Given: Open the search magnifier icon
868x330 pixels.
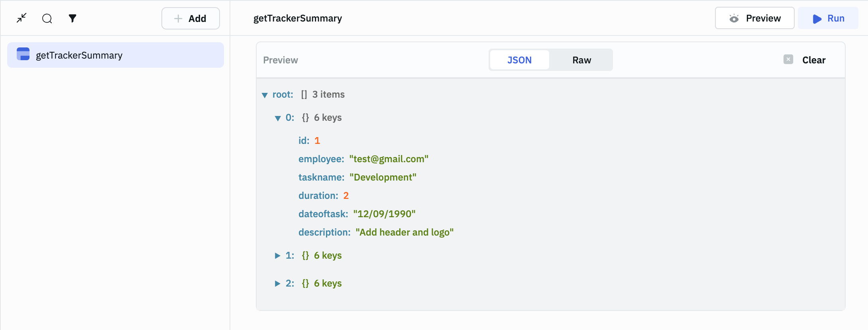Looking at the screenshot, I should [x=47, y=18].
